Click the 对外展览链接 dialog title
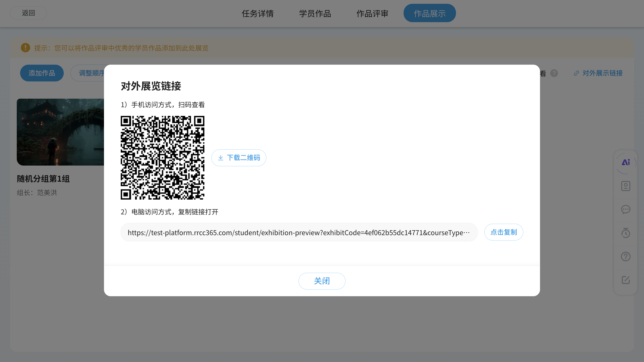This screenshot has height=362, width=644. tap(151, 86)
